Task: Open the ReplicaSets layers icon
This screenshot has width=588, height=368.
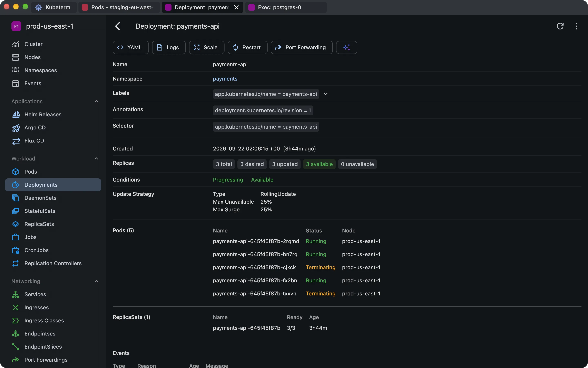Action: (x=16, y=224)
